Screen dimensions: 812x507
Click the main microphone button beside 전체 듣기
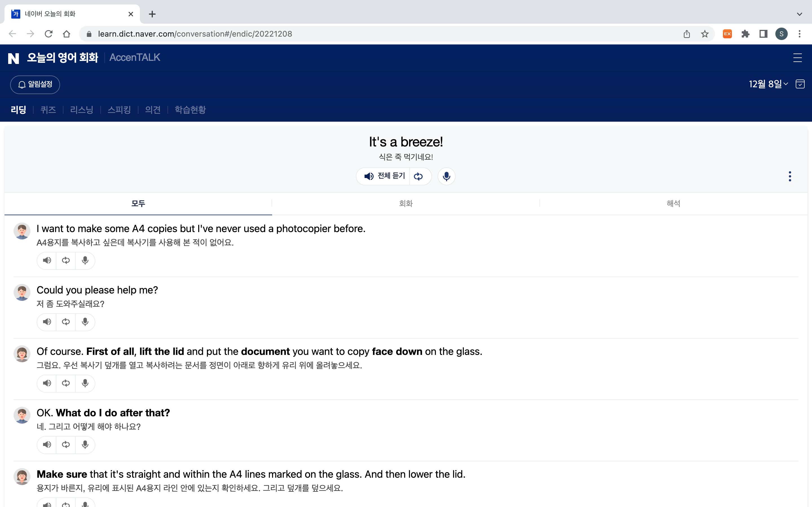[446, 176]
